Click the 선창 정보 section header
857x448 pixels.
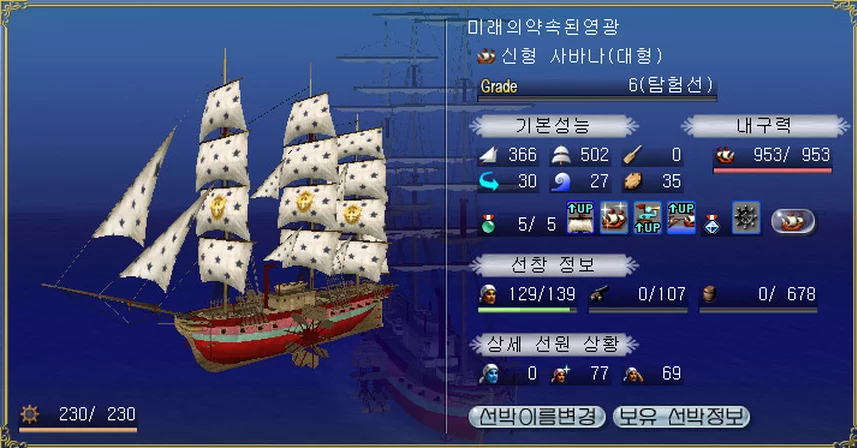[x=554, y=265]
